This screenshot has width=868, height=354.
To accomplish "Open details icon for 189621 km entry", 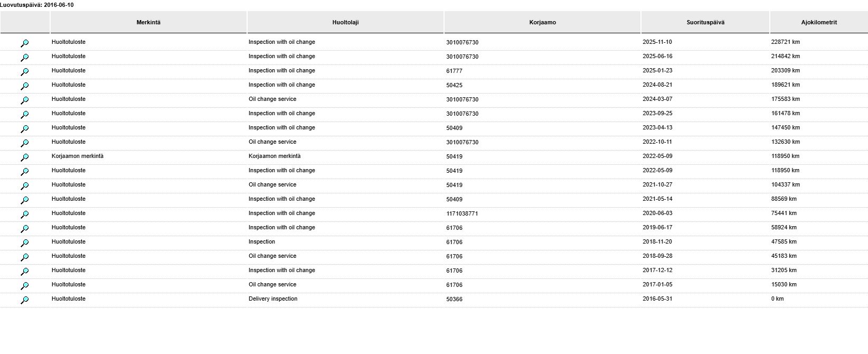I will 24,86.
